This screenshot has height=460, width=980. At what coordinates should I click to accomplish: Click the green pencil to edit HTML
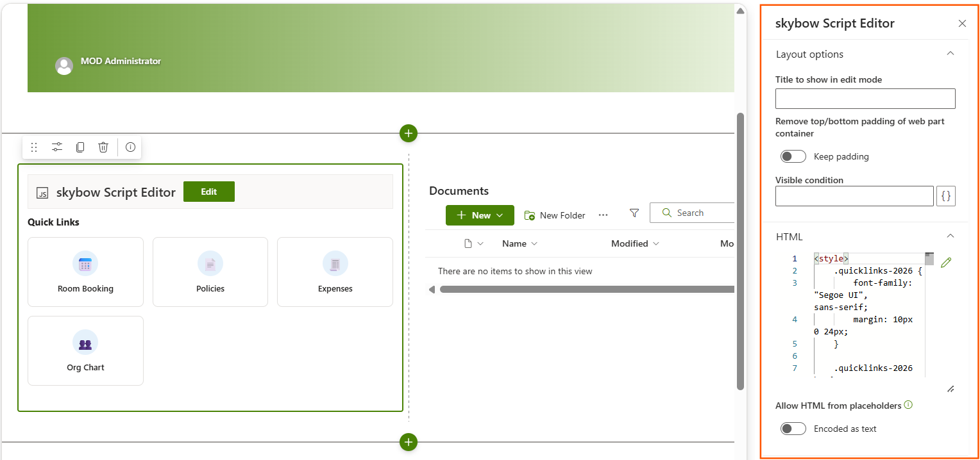click(946, 262)
